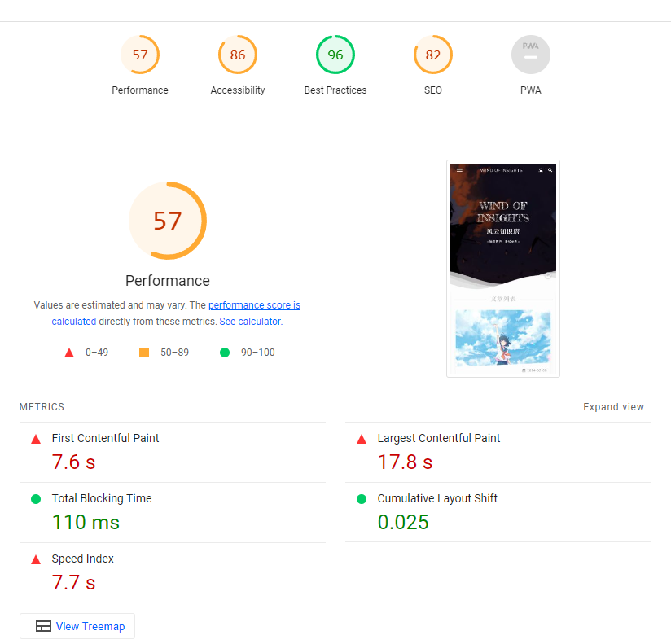Click the Accessibility score gauge 86
Image resolution: width=671 pixels, height=644 pixels.
tap(238, 55)
